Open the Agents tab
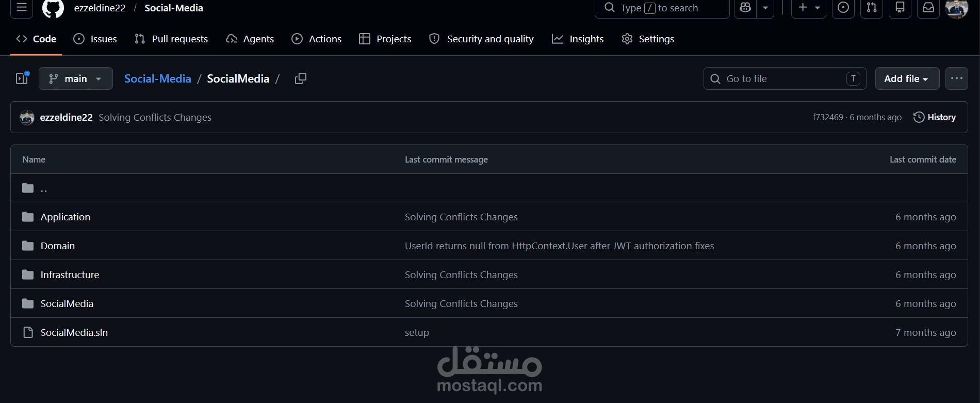The image size is (980, 403). point(250,39)
